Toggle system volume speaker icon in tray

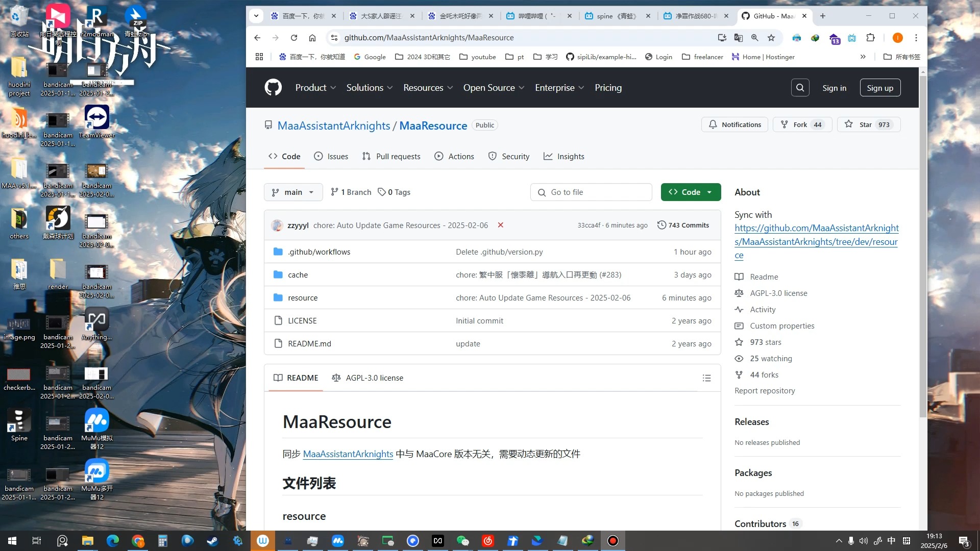click(863, 541)
